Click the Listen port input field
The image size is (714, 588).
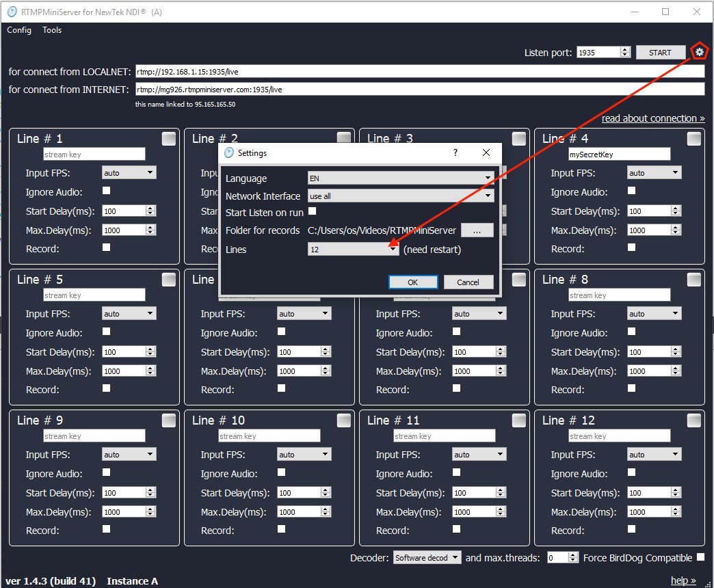click(598, 53)
